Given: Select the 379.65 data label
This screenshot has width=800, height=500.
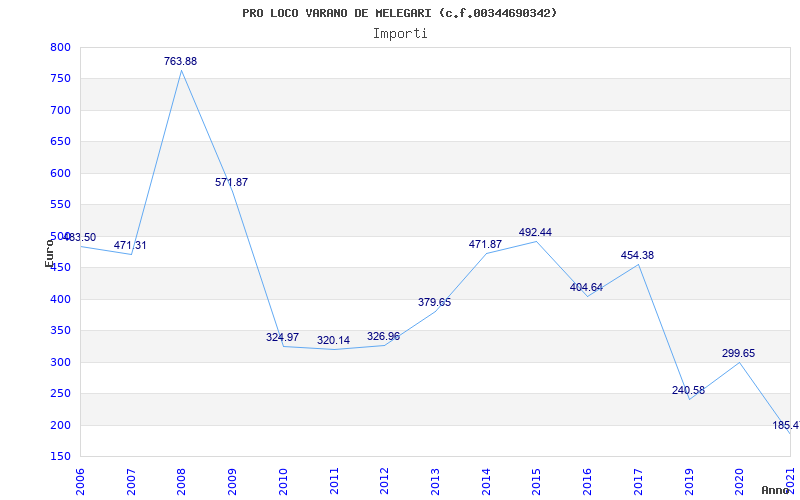Looking at the screenshot, I should [434, 302].
